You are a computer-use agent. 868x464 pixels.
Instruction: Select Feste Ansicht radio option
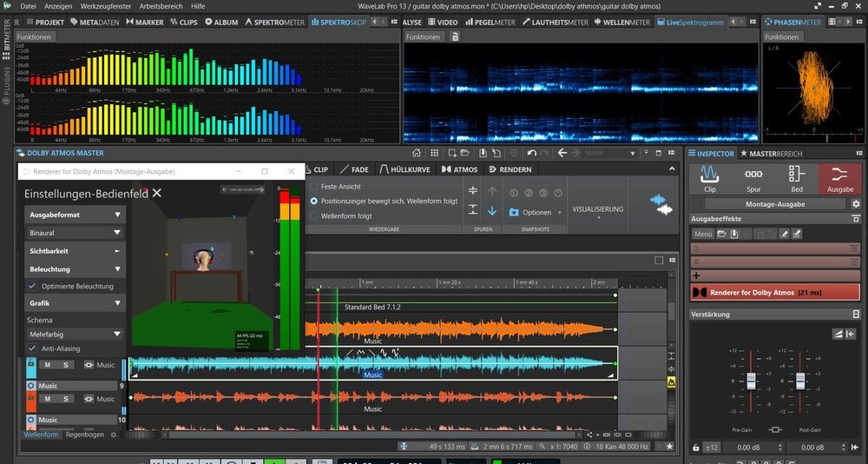[314, 187]
